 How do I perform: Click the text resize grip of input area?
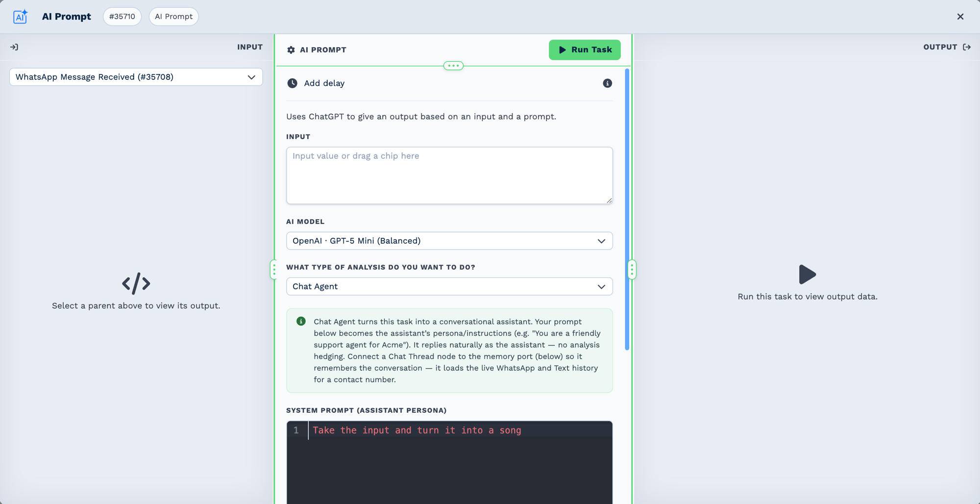click(x=609, y=200)
